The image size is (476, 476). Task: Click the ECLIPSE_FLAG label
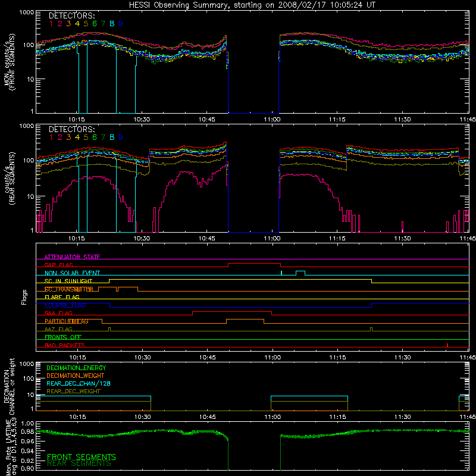(x=65, y=305)
